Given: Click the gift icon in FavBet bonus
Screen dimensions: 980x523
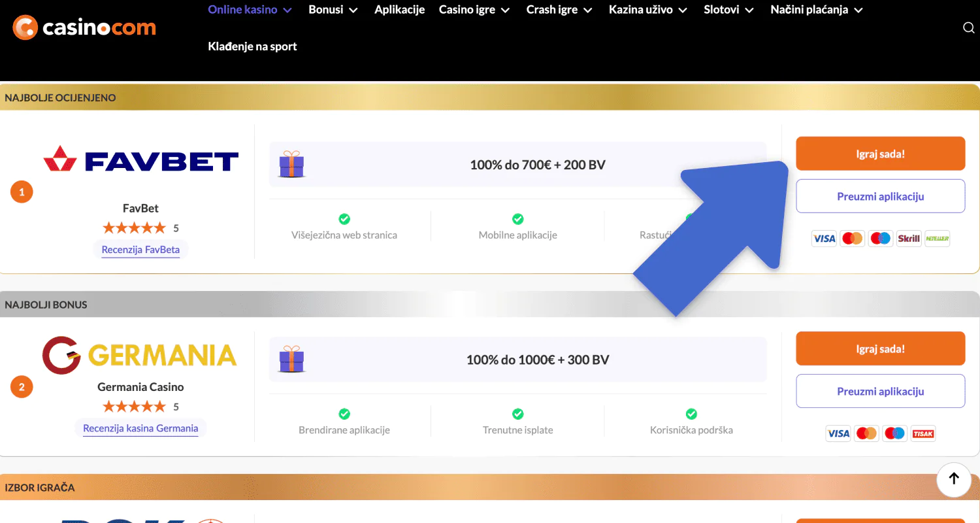Looking at the screenshot, I should pyautogui.click(x=291, y=164).
